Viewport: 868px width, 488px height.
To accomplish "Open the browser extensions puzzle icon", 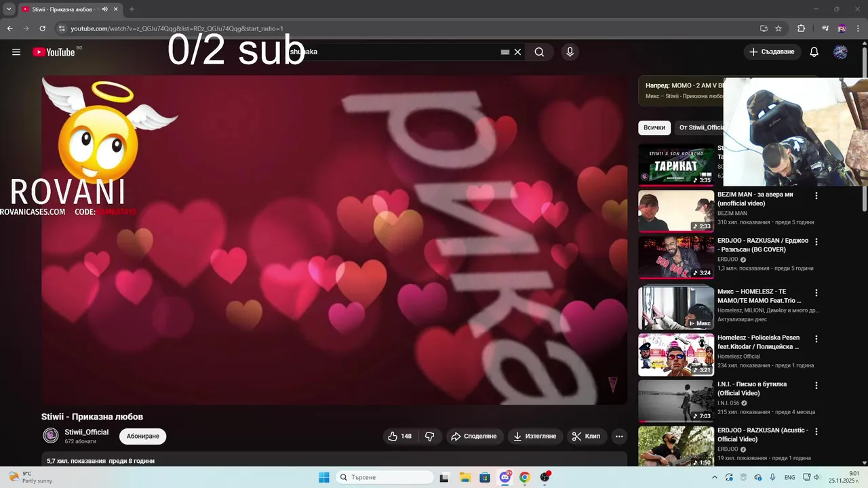I will pyautogui.click(x=801, y=28).
